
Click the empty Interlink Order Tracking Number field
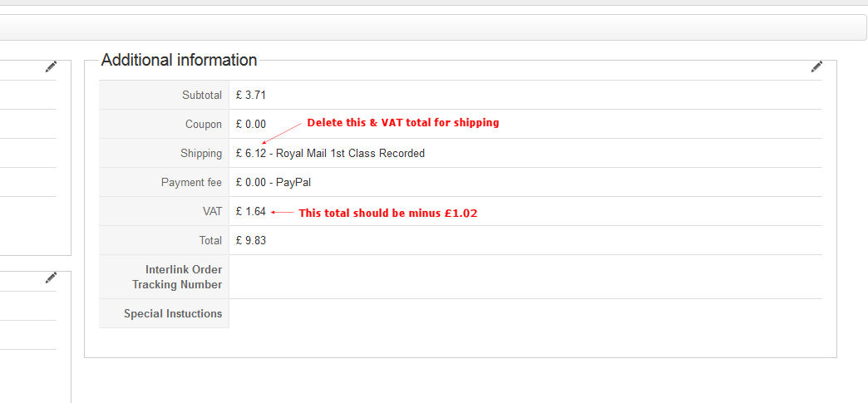coord(524,277)
